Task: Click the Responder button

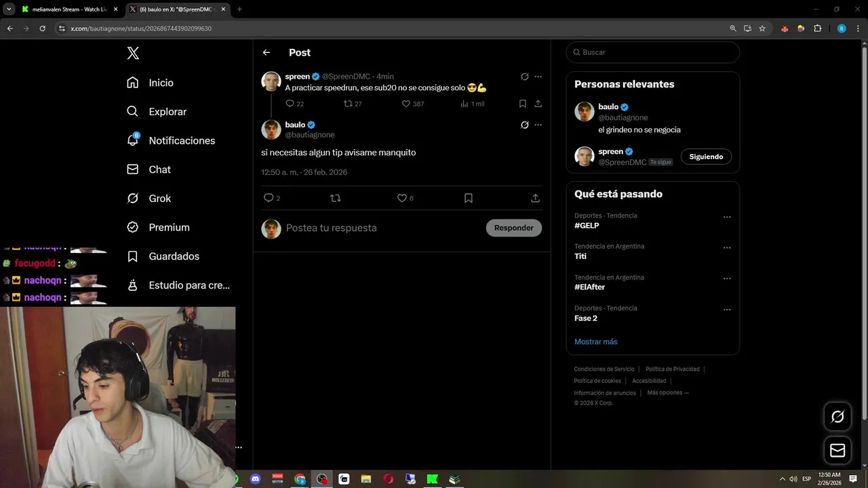Action: [x=513, y=228]
